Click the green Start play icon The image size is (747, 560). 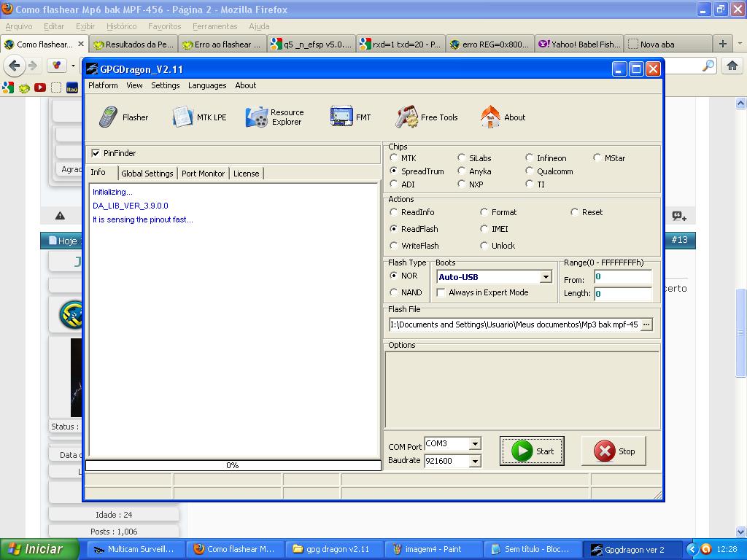[522, 451]
